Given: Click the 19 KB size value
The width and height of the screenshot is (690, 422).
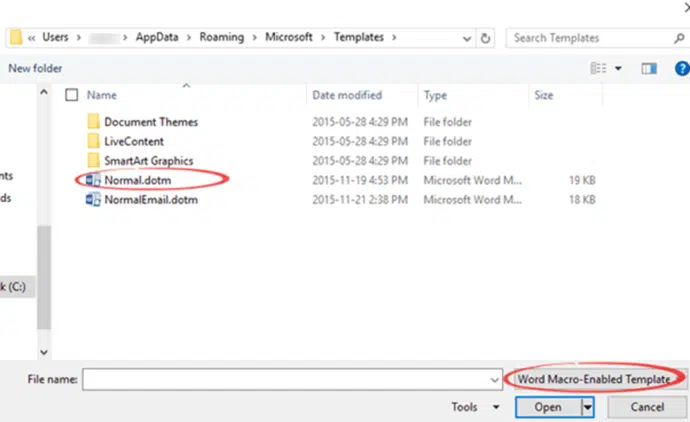Looking at the screenshot, I should 582,180.
